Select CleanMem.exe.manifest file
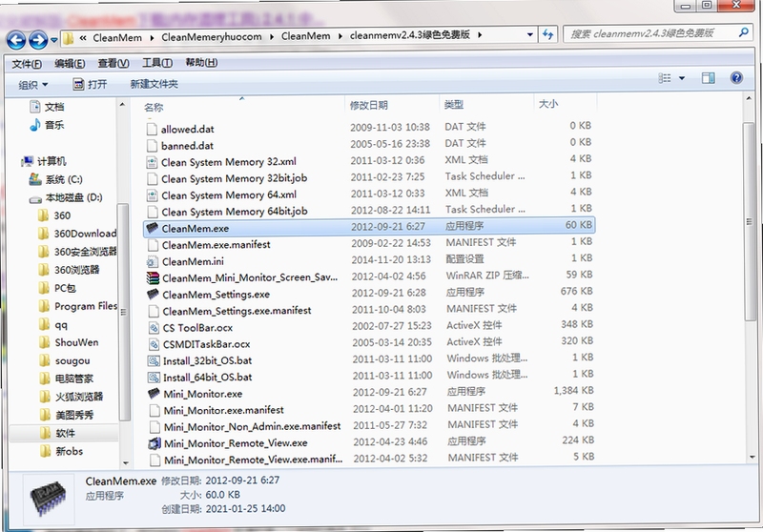 pyautogui.click(x=217, y=245)
